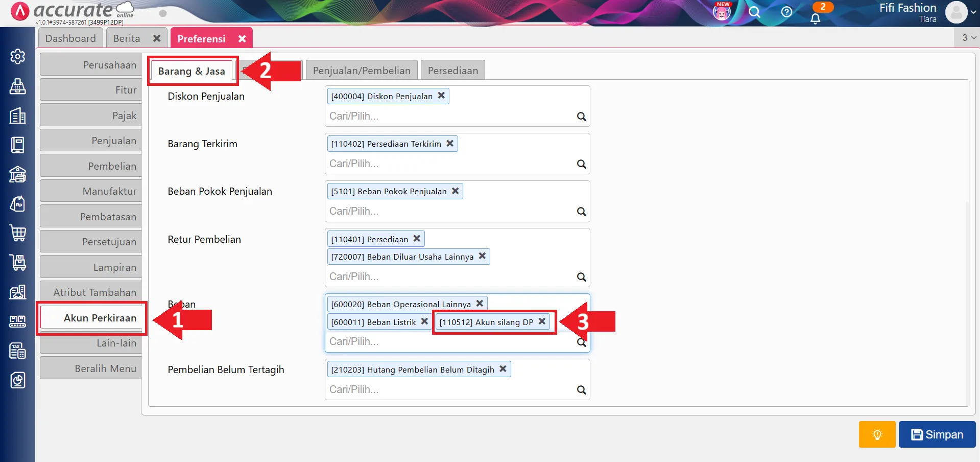Open the inventory trolley sidebar icon
Image resolution: width=980 pixels, height=462 pixels.
pyautogui.click(x=18, y=263)
